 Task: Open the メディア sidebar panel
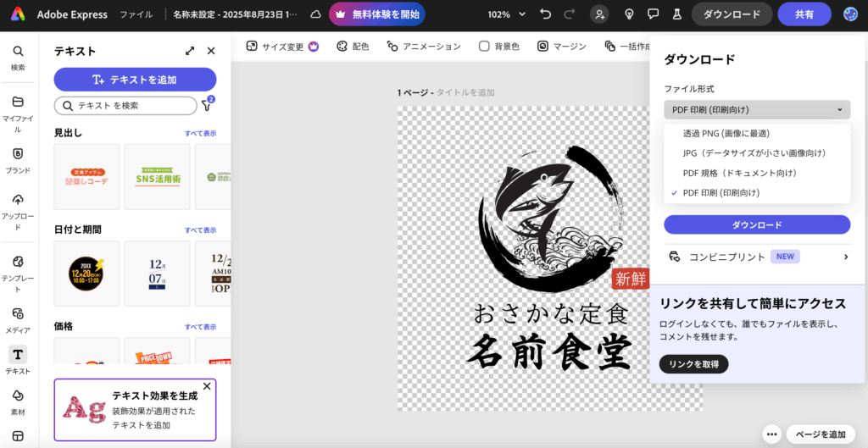18,319
